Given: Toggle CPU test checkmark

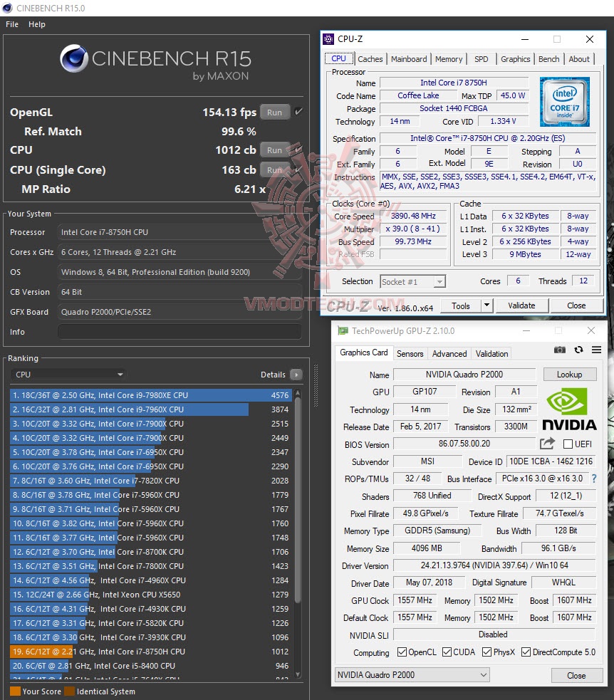Looking at the screenshot, I should [298, 150].
